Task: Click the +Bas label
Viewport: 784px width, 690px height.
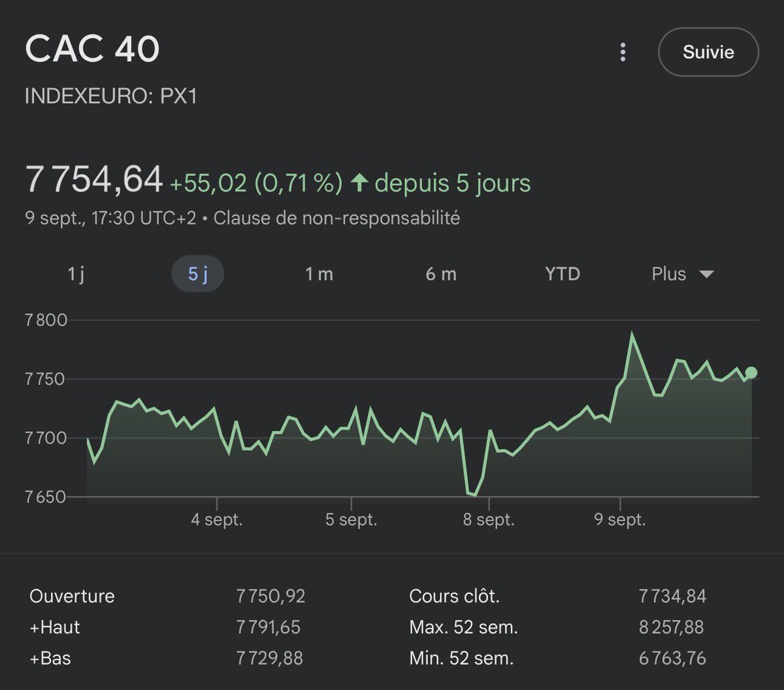Action: pyautogui.click(x=50, y=658)
